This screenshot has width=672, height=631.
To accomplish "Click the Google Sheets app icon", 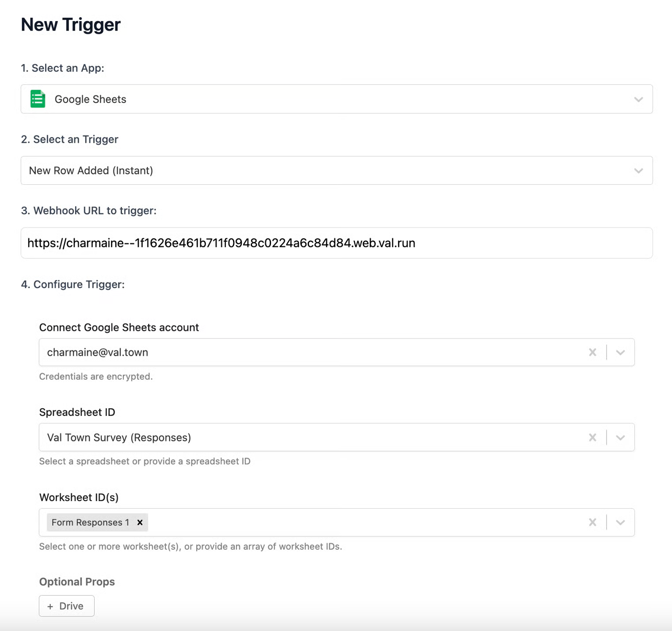I will coord(38,99).
